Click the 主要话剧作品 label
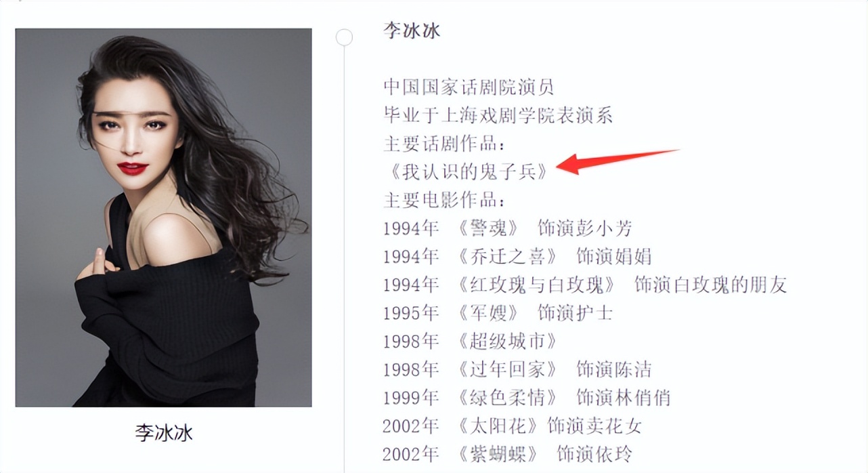The width and height of the screenshot is (868, 473). coord(445,144)
